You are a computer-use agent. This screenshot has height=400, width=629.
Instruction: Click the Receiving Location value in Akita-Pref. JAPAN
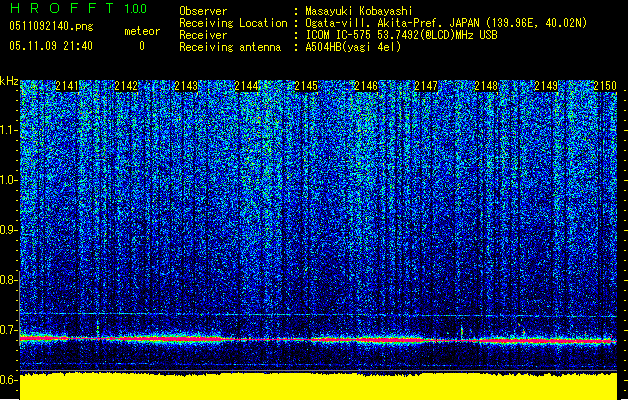(x=446, y=23)
